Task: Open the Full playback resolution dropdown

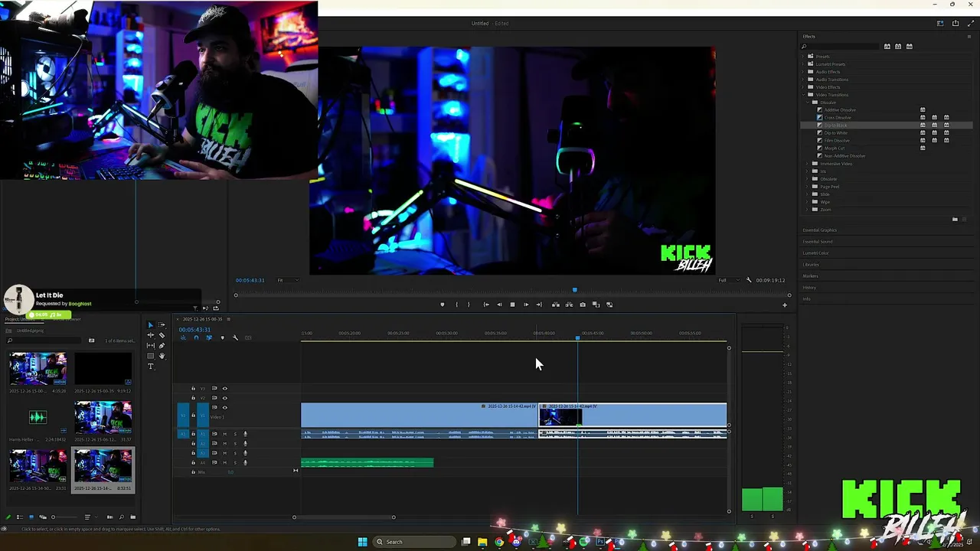Action: click(728, 280)
